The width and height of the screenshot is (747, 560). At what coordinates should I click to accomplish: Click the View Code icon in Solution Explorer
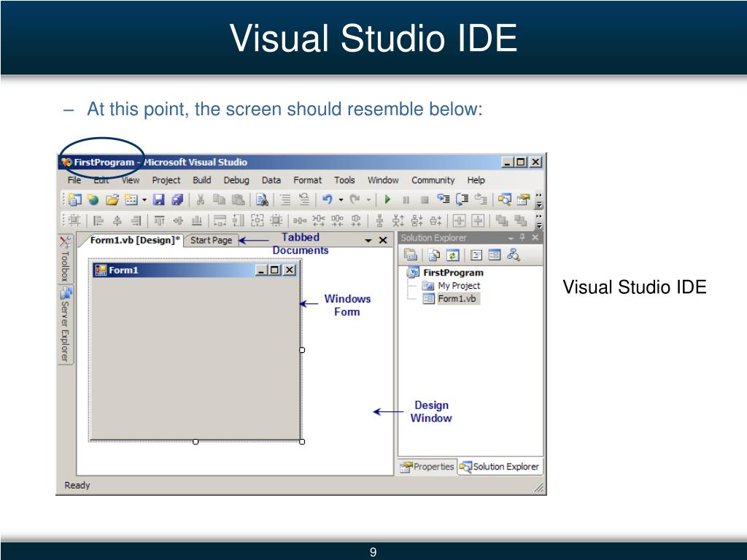coord(476,255)
